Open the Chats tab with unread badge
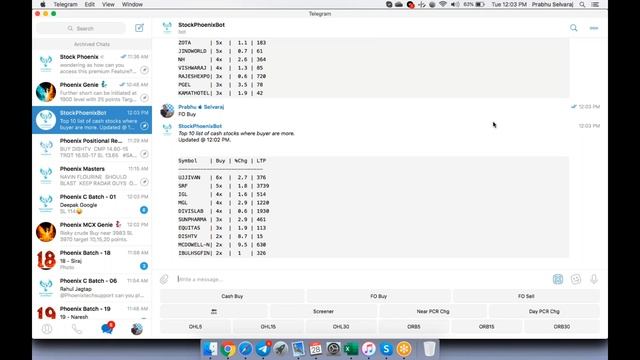 (x=107, y=328)
